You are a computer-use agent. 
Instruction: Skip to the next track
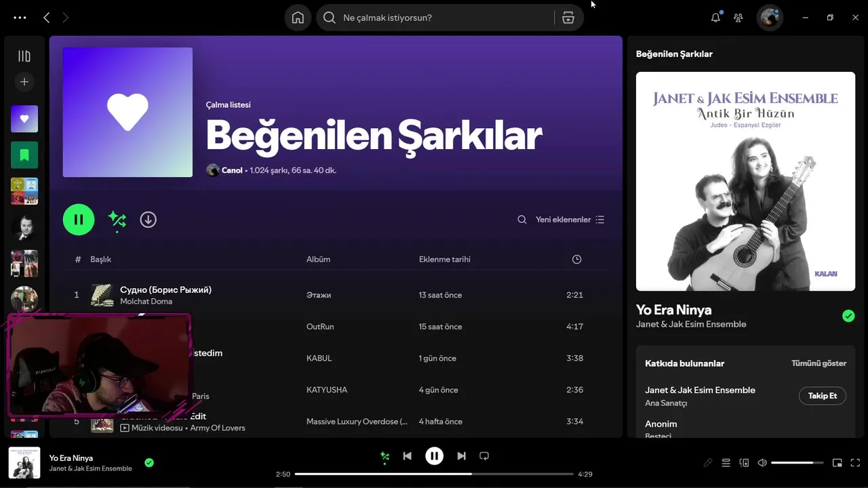click(x=461, y=456)
